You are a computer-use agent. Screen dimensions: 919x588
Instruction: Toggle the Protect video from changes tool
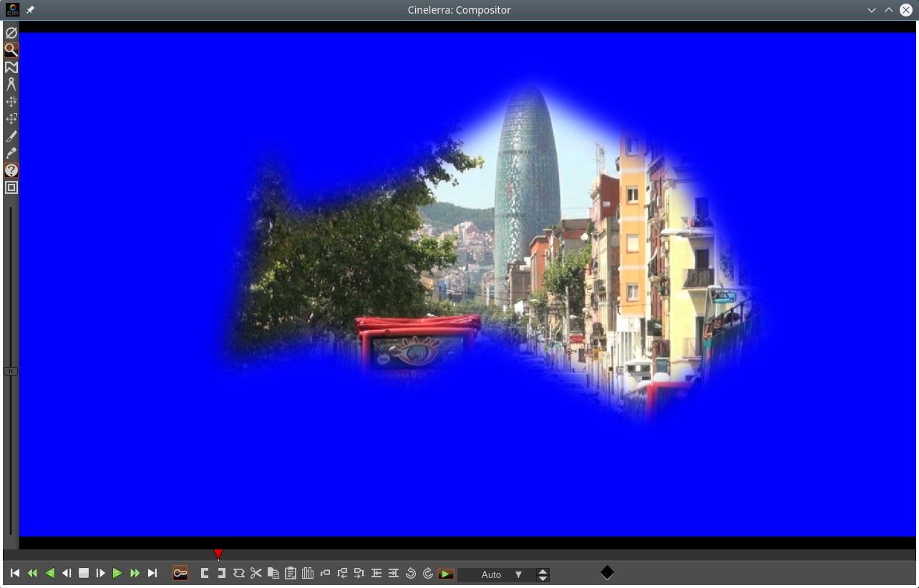click(11, 33)
